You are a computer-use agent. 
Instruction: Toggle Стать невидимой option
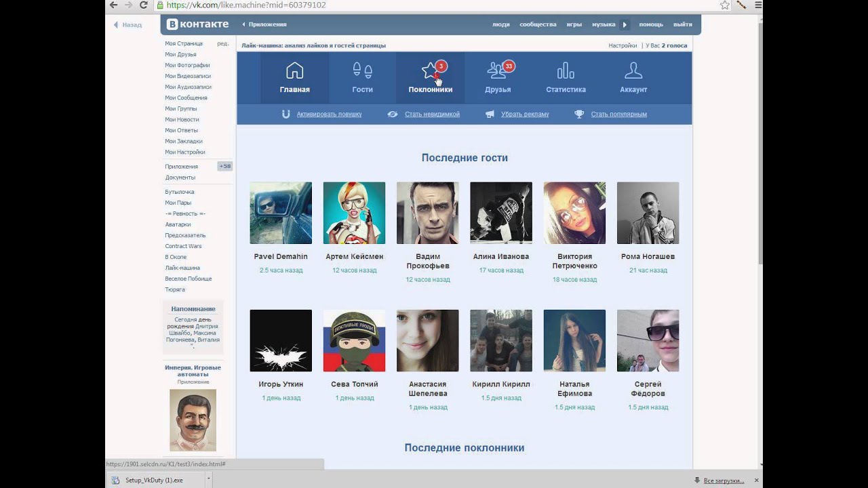(x=432, y=114)
